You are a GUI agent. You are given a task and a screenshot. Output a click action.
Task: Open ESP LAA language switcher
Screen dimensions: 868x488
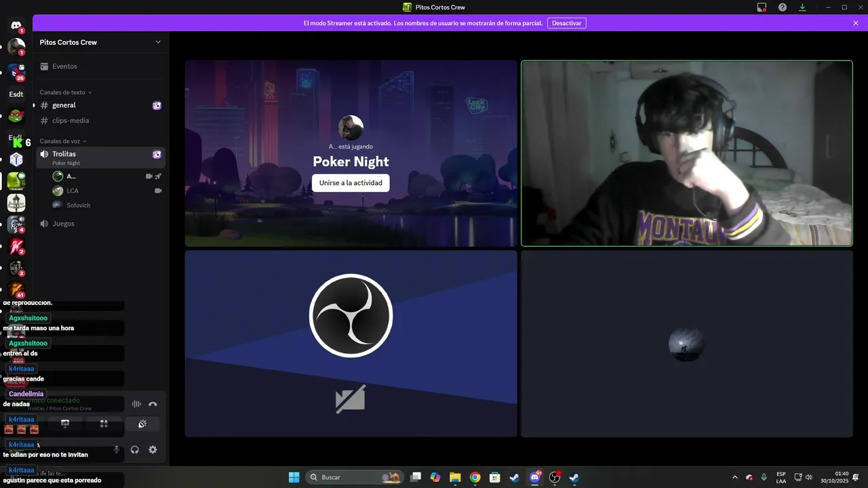click(x=781, y=477)
